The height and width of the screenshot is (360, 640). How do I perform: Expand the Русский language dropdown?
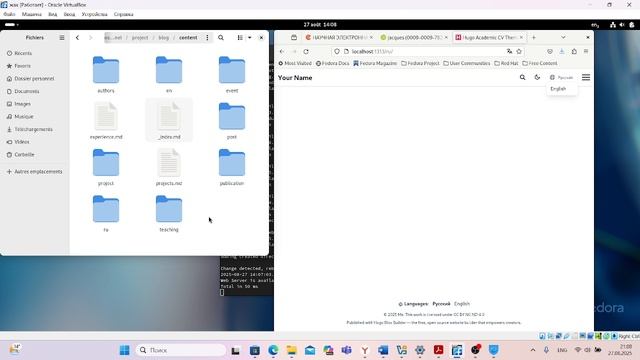click(x=561, y=77)
